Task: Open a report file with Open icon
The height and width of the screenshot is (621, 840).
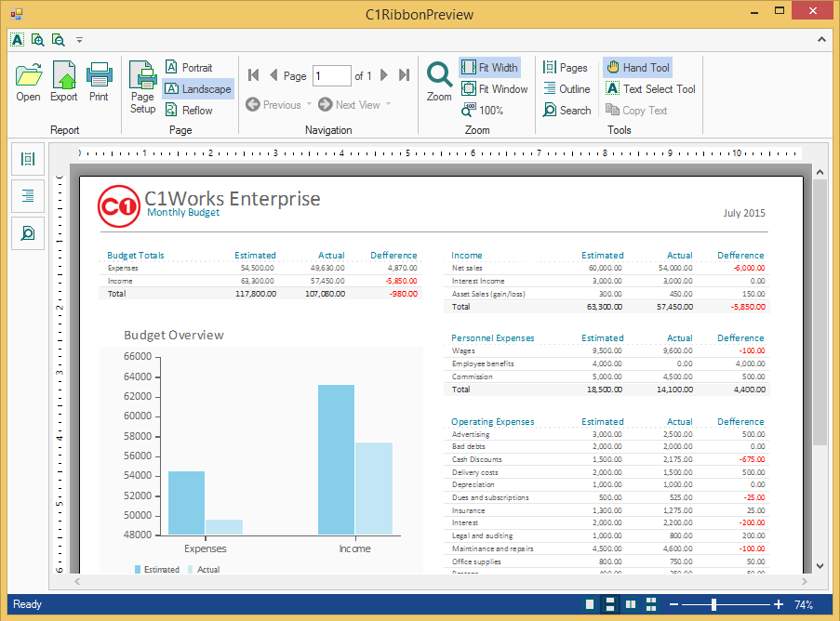Action: pos(28,81)
